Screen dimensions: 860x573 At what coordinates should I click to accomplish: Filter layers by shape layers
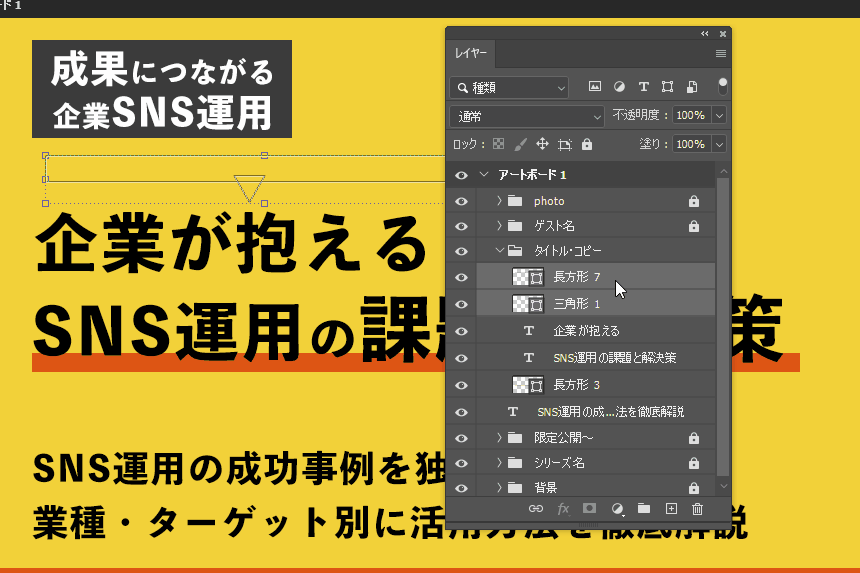pos(667,87)
